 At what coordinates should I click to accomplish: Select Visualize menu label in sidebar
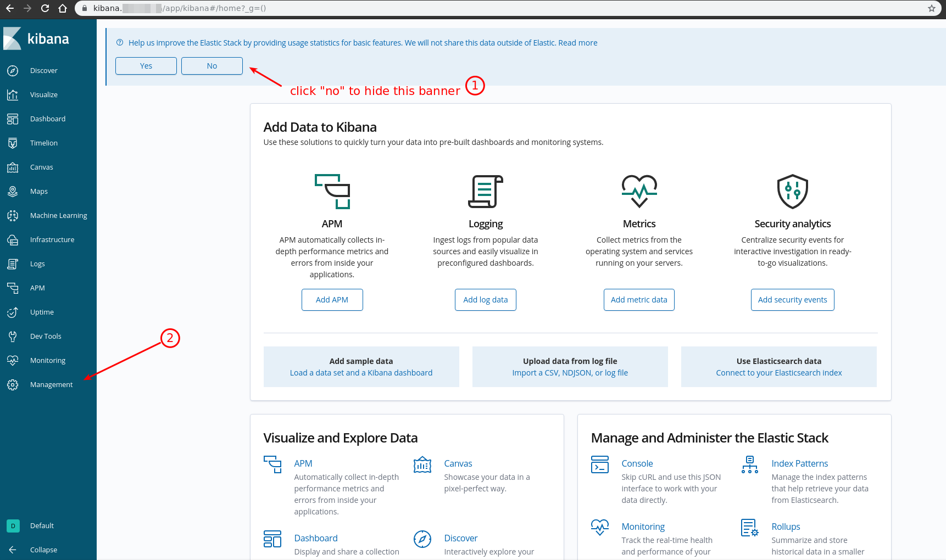(x=44, y=95)
